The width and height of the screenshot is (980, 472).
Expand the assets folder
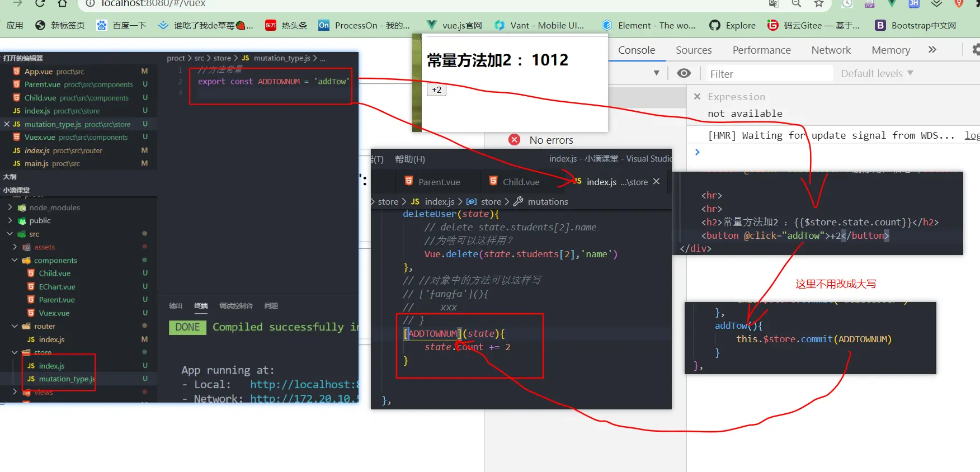(15, 247)
